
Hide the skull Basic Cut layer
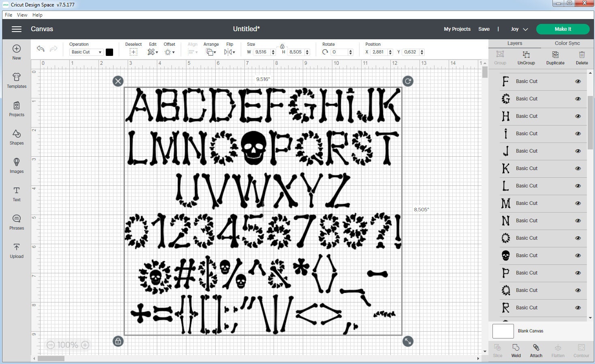(578, 255)
